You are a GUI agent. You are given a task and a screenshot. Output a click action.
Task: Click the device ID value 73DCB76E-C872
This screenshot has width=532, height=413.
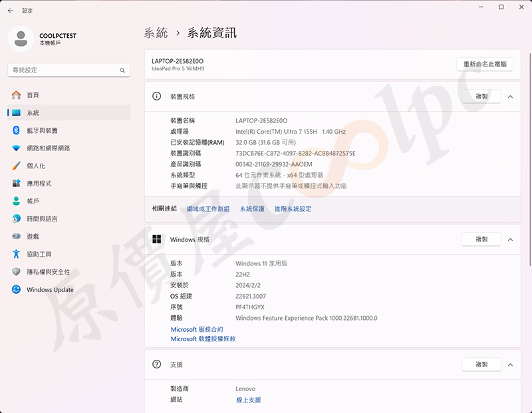(x=295, y=154)
